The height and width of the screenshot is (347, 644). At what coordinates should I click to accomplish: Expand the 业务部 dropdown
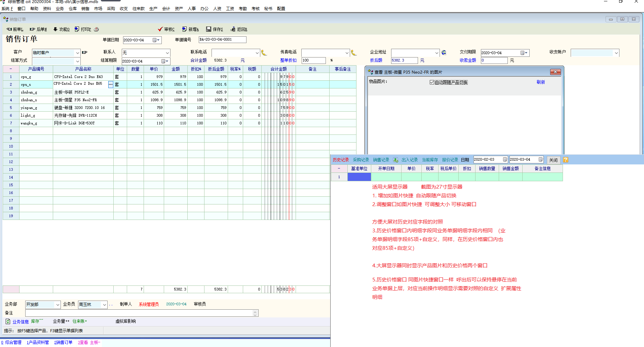(x=58, y=305)
